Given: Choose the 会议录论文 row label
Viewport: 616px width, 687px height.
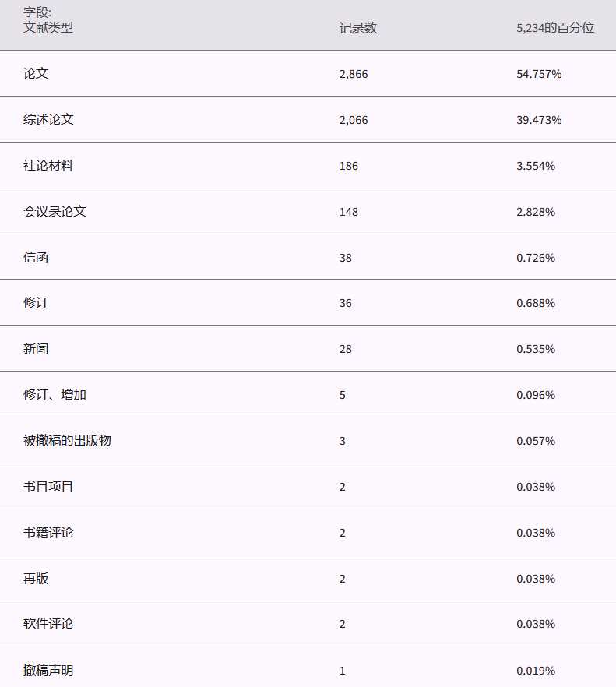Looking at the screenshot, I should [55, 212].
